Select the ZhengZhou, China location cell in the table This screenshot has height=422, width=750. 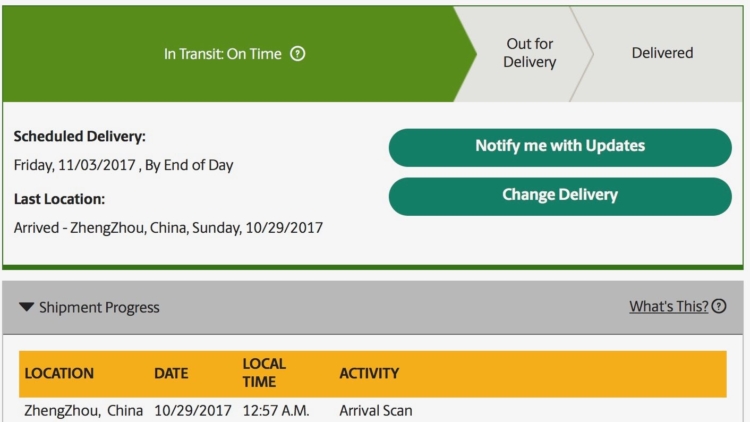point(83,411)
